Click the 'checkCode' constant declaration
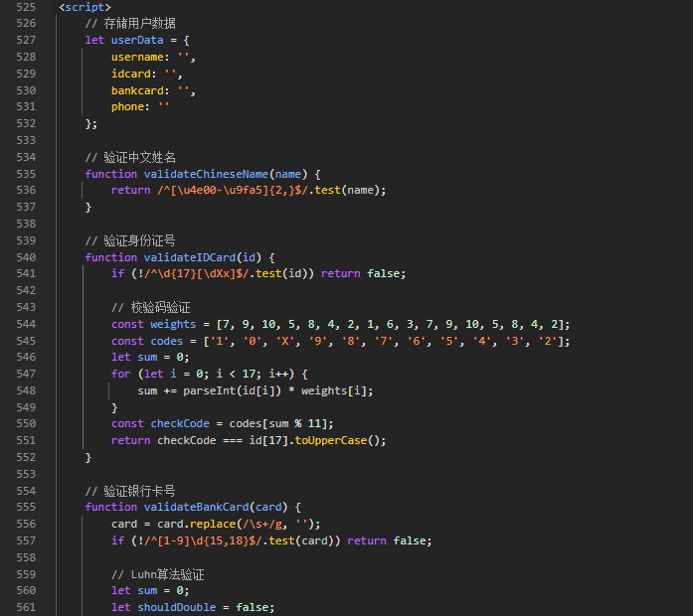This screenshot has height=616, width=693. [x=223, y=424]
